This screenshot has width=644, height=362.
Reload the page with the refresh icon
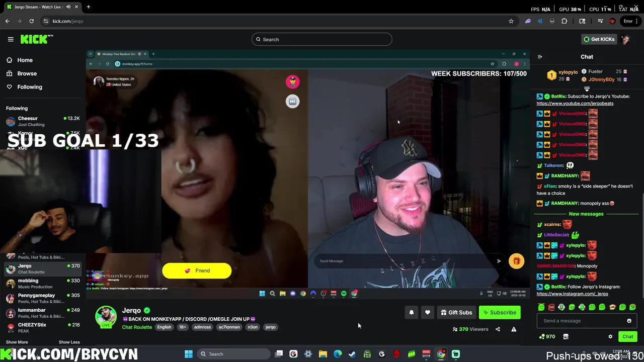point(31,21)
